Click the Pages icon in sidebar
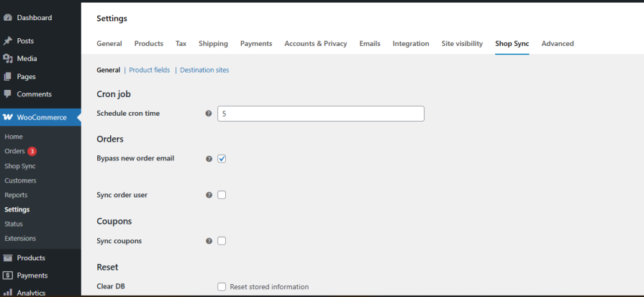 coord(8,76)
